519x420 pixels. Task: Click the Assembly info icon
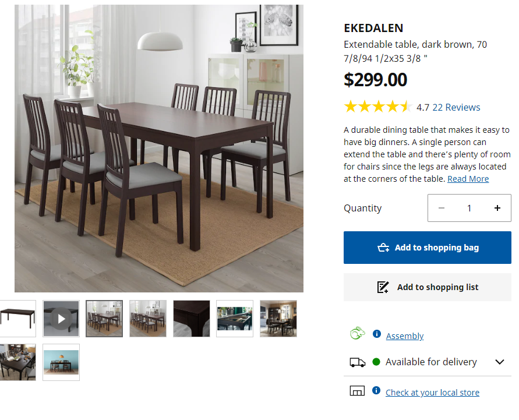pyautogui.click(x=376, y=334)
